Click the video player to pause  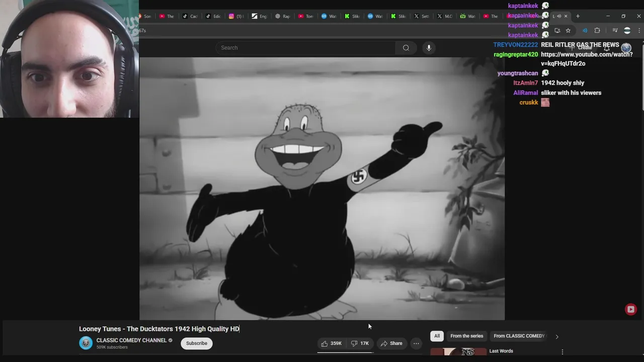click(x=322, y=189)
